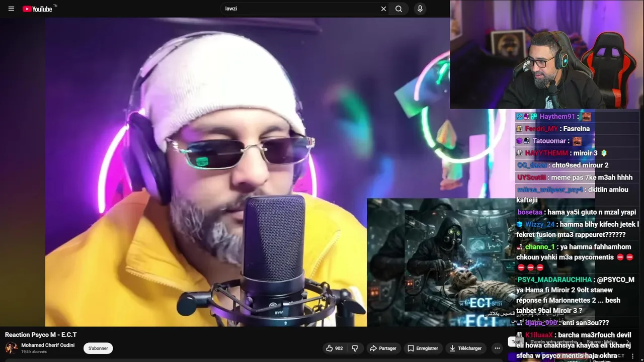Click '19,5 k abonnés' subscriber count
Viewport: 644px width, 362px height.
[x=34, y=352]
